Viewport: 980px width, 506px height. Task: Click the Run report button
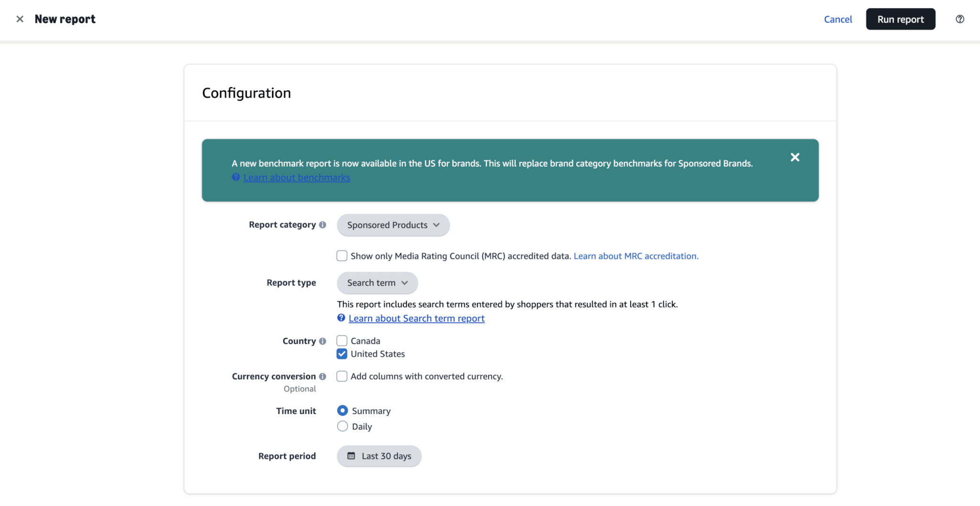coord(901,19)
